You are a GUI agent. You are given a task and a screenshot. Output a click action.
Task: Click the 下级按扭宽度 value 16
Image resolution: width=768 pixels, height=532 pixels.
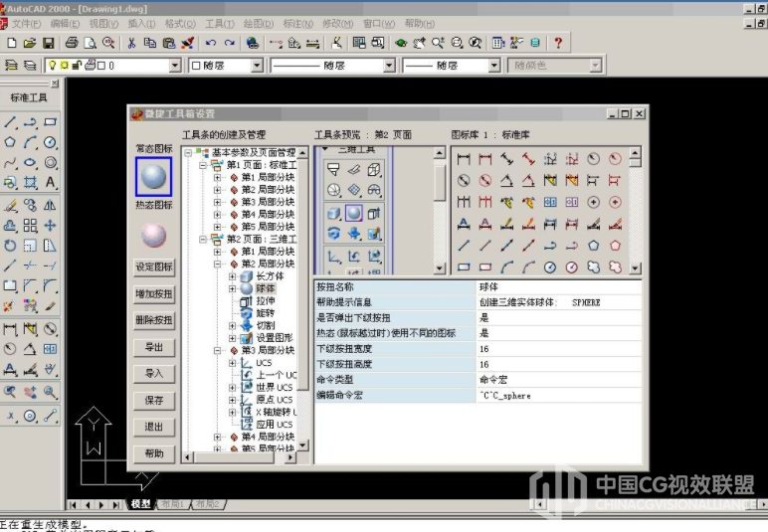[x=559, y=349]
